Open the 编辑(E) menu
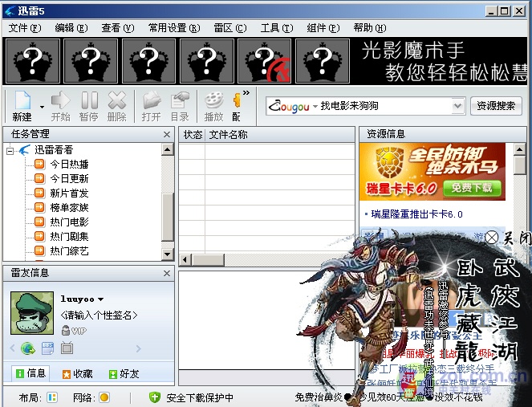 [x=71, y=28]
